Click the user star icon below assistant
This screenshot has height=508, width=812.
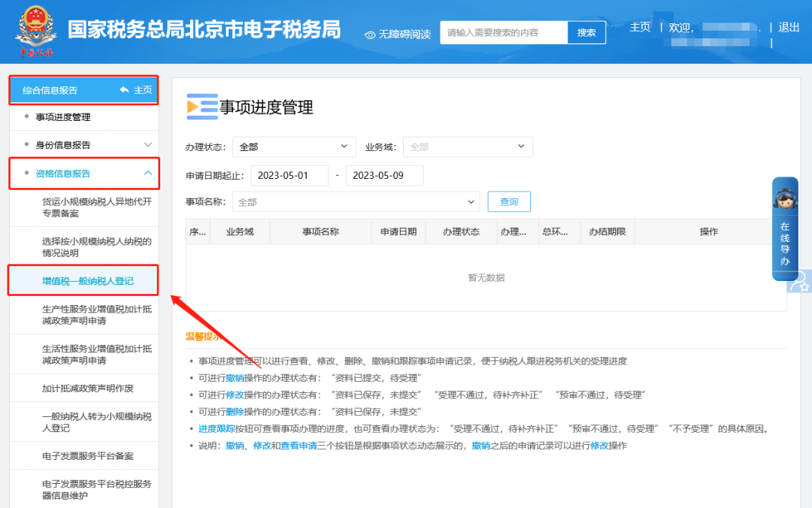click(x=800, y=283)
